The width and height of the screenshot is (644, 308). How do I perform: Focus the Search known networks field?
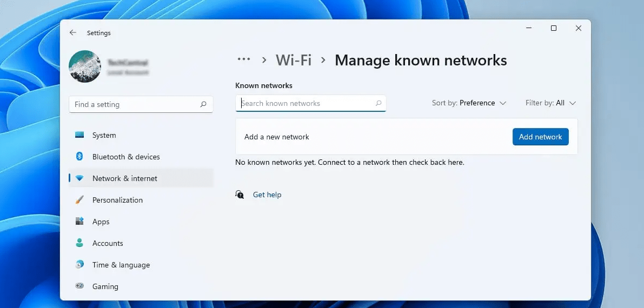306,103
